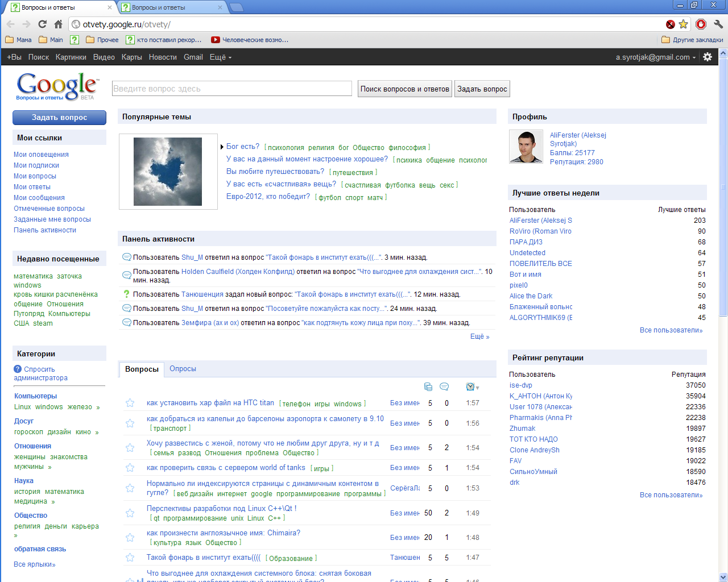
Task: Expand Досуг category tags arrow
Action: [x=97, y=433]
